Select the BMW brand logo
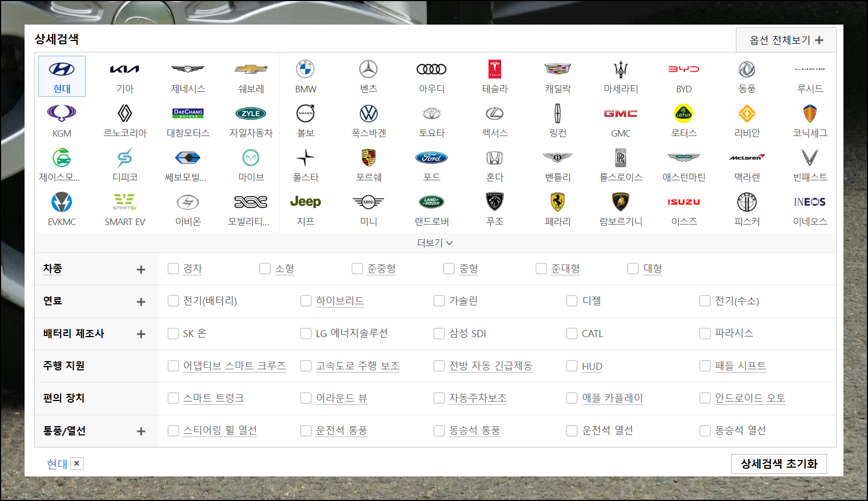868x501 pixels. point(306,69)
